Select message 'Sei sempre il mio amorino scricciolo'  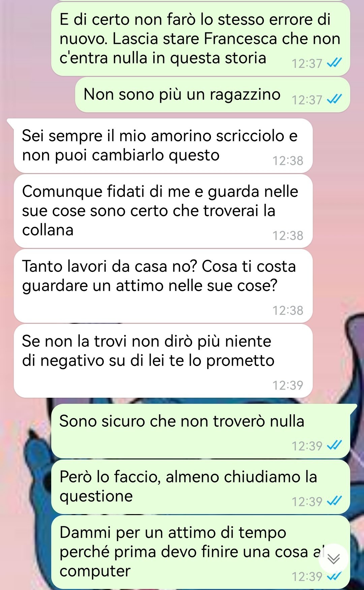tap(163, 146)
